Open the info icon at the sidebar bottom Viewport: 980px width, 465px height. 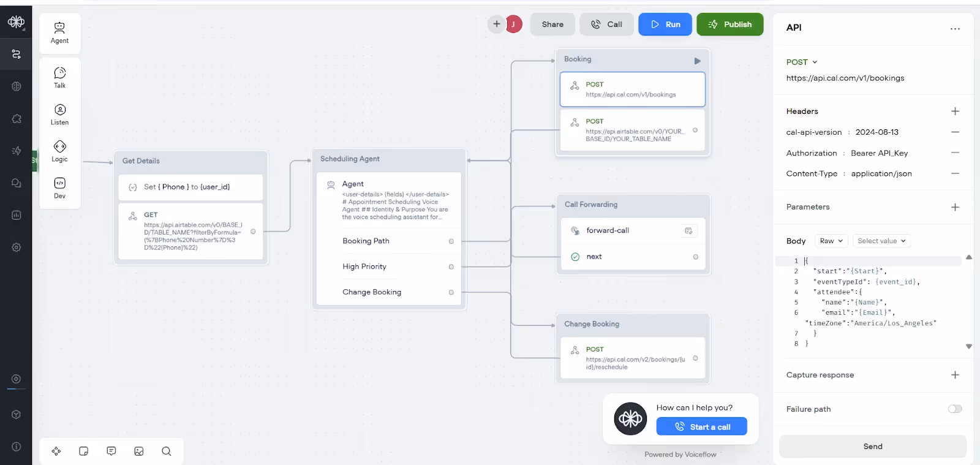16,447
